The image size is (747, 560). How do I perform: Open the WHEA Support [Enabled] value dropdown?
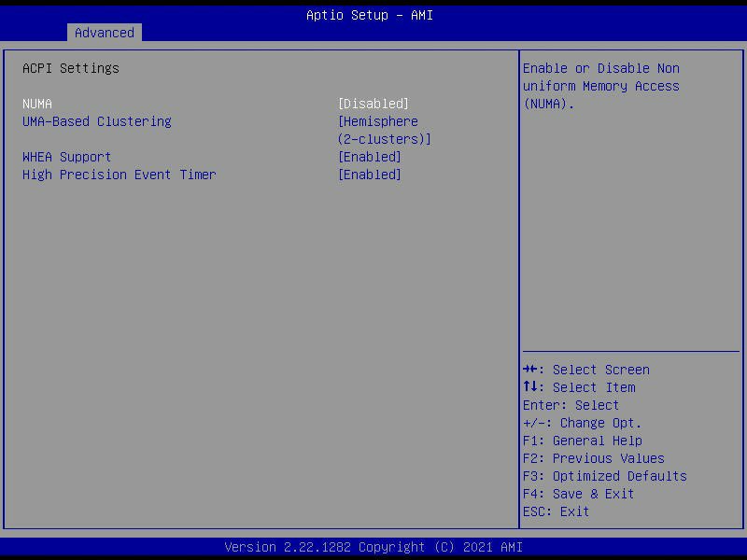[369, 157]
